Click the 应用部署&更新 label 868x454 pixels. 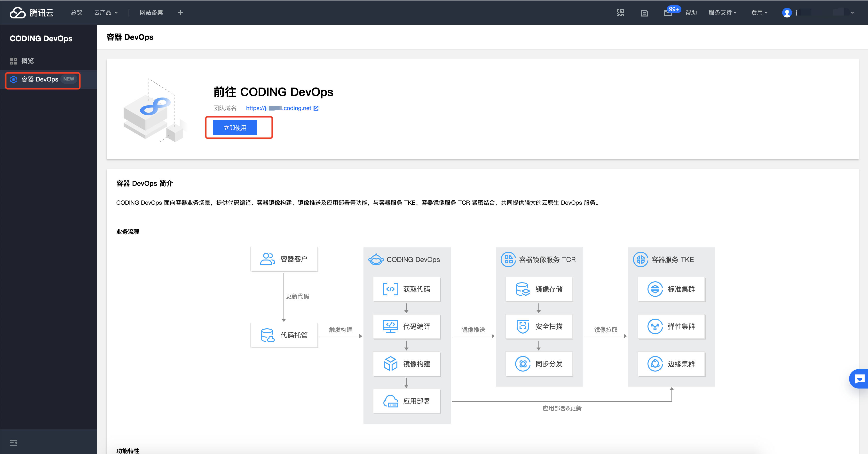[562, 408]
